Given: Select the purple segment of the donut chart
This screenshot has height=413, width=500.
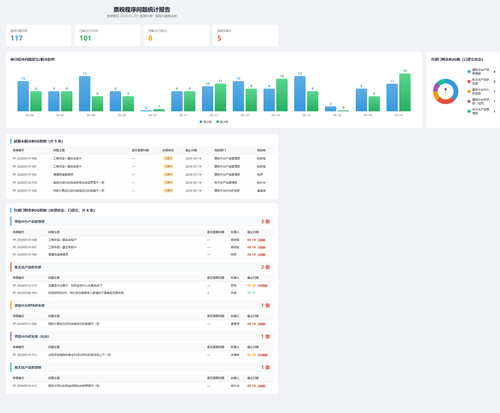Looking at the screenshot, I should click(x=435, y=87).
